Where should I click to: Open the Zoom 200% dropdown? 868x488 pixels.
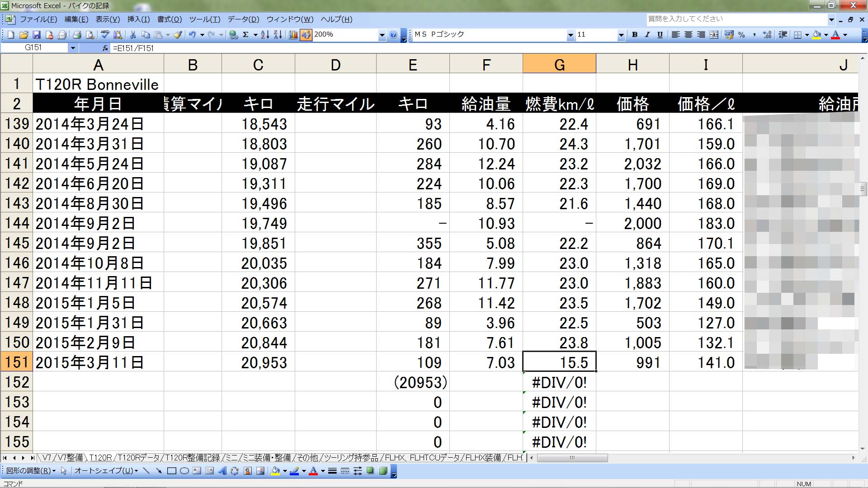click(382, 35)
